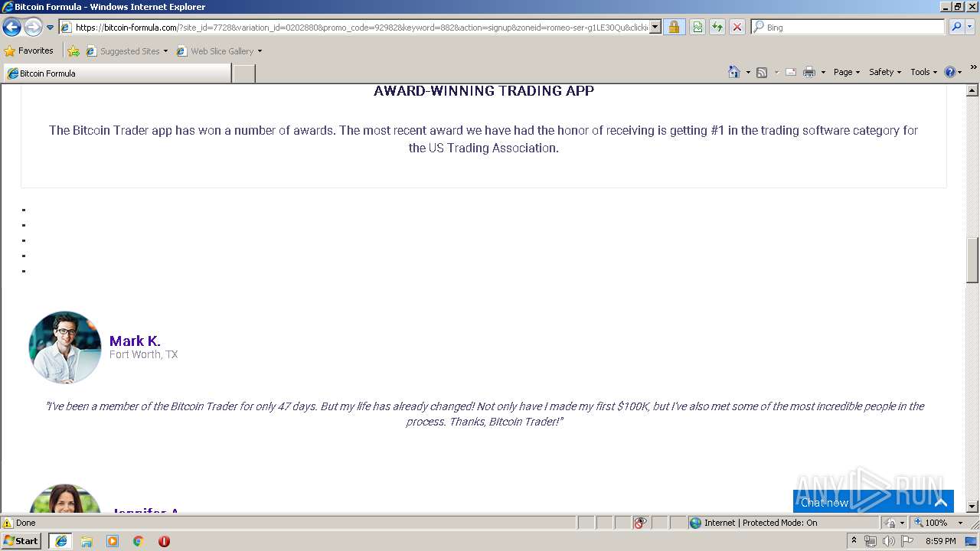Open Google Chrome taskbar icon
This screenshot has width=980, height=551.
[x=139, y=541]
